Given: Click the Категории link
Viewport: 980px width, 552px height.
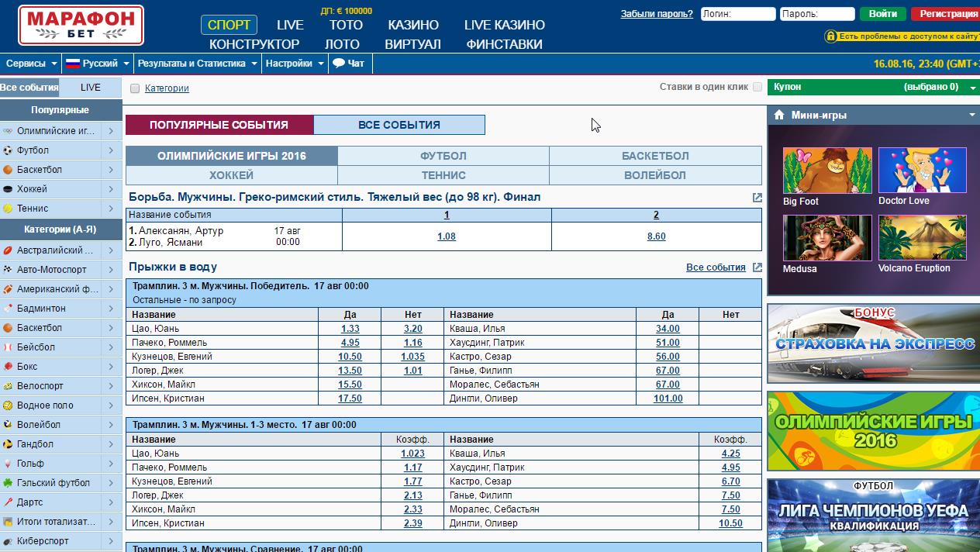Looking at the screenshot, I should pyautogui.click(x=167, y=88).
